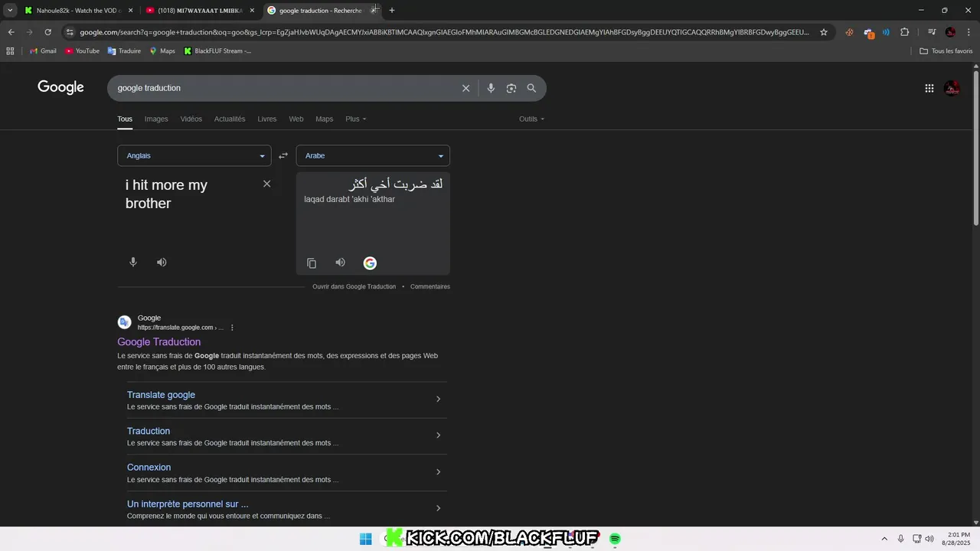Image resolution: width=980 pixels, height=551 pixels.
Task: Listen to the Arabic translation
Action: coord(340,262)
